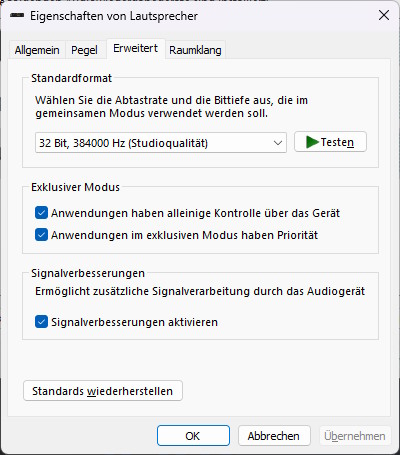
Task: Click 'Standards wiederherstellen' button
Action: (x=103, y=391)
